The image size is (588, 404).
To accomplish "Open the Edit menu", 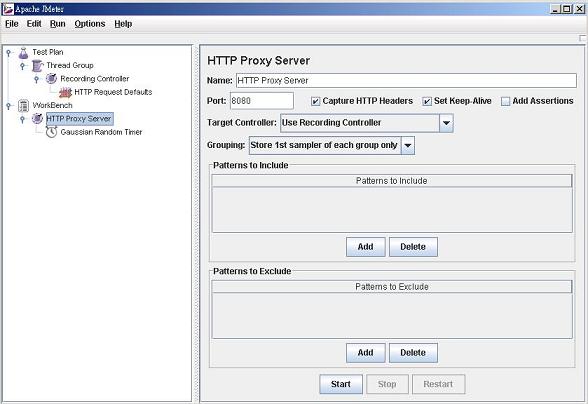I will 34,24.
